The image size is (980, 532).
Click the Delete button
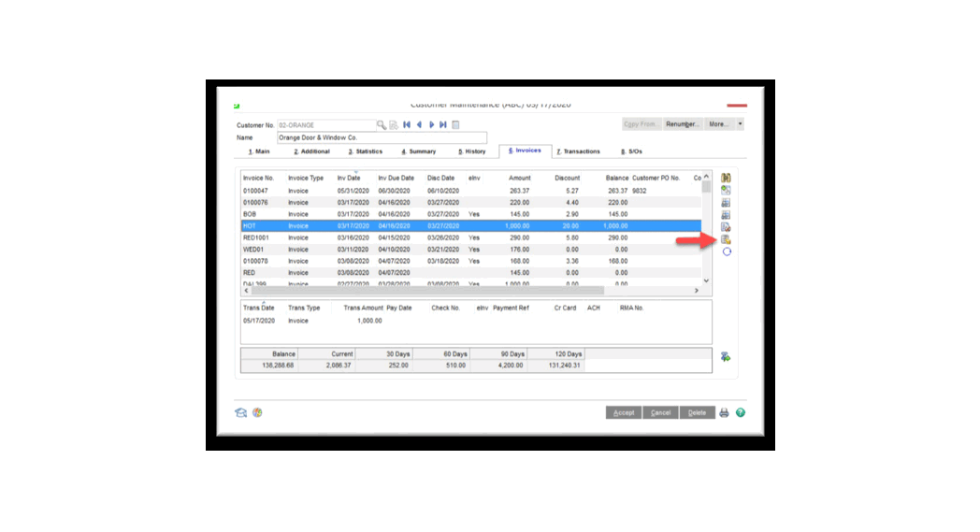697,412
